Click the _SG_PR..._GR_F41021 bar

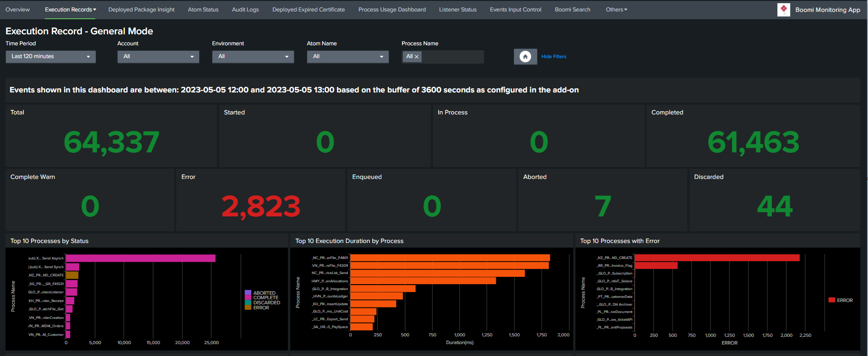point(71,284)
